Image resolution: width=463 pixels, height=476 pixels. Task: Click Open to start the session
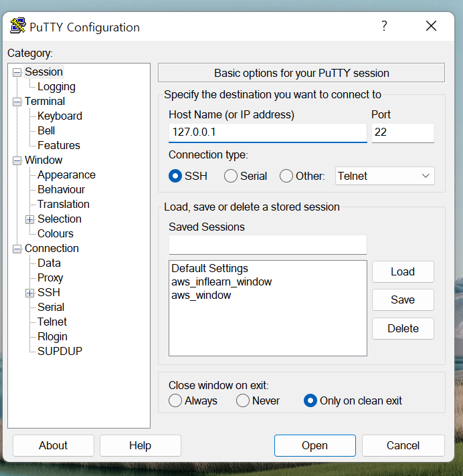pyautogui.click(x=314, y=446)
